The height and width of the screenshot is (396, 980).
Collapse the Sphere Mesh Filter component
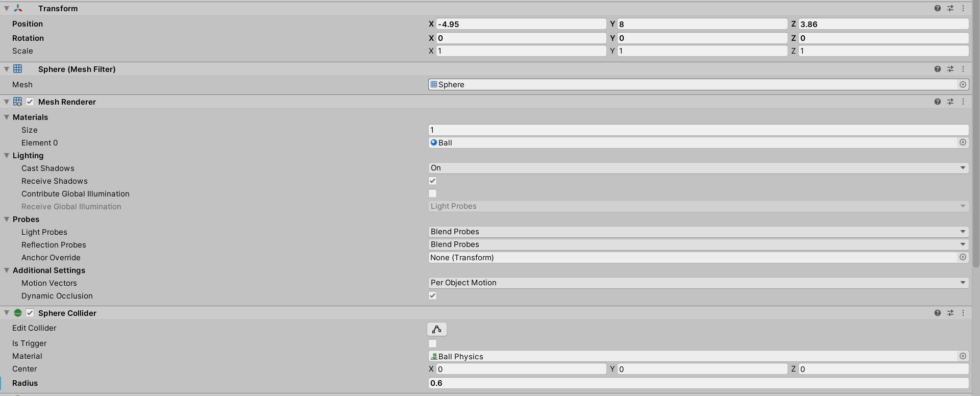click(x=7, y=69)
